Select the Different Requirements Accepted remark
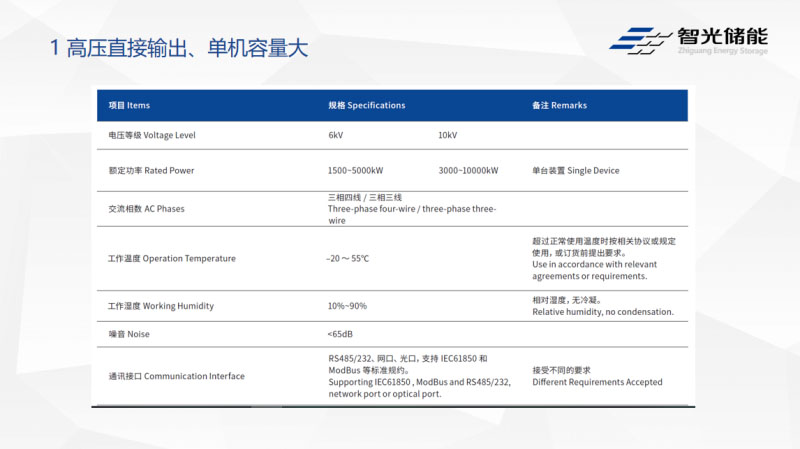 pos(597,382)
